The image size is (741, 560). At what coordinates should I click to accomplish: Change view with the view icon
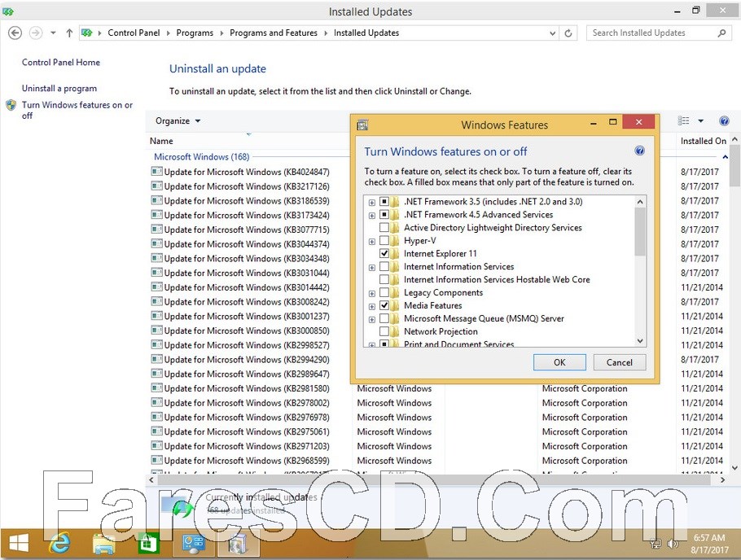tap(683, 121)
